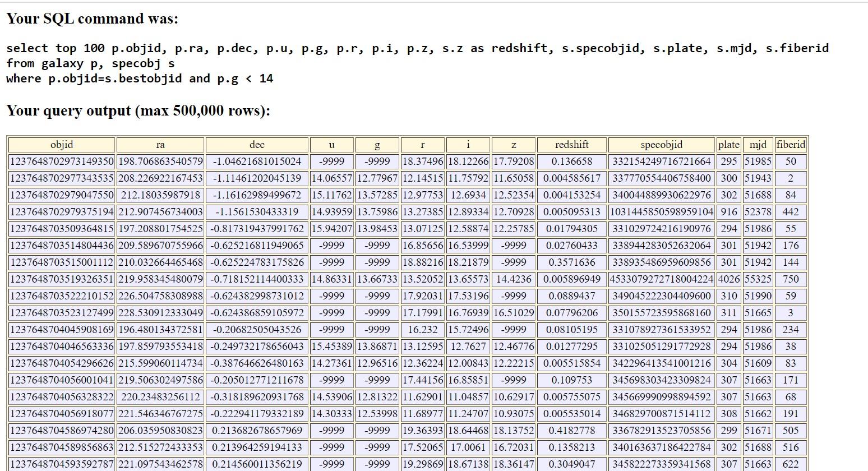This screenshot has width=868, height=471.
Task: Select plate value 4026 in the table
Action: coord(728,279)
